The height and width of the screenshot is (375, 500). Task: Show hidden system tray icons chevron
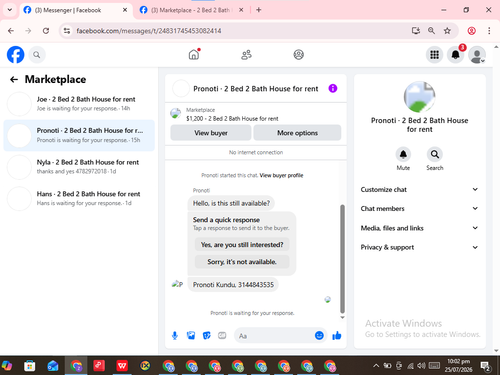click(x=376, y=366)
